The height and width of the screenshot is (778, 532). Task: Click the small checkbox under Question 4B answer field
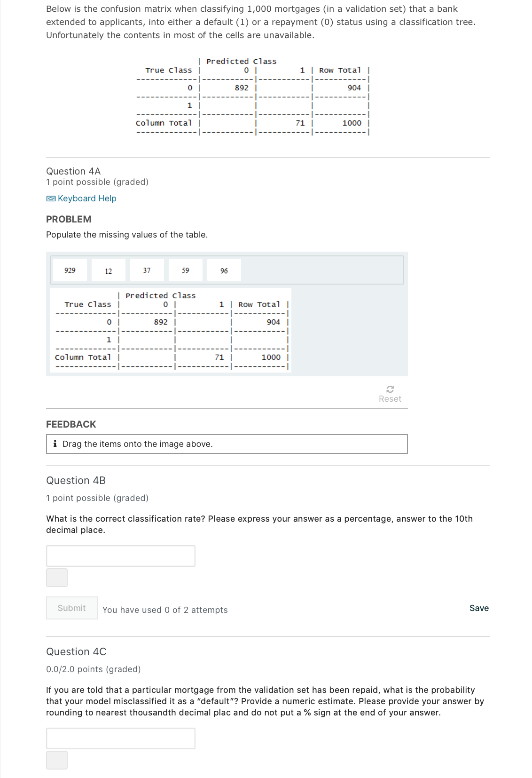pos(56,578)
